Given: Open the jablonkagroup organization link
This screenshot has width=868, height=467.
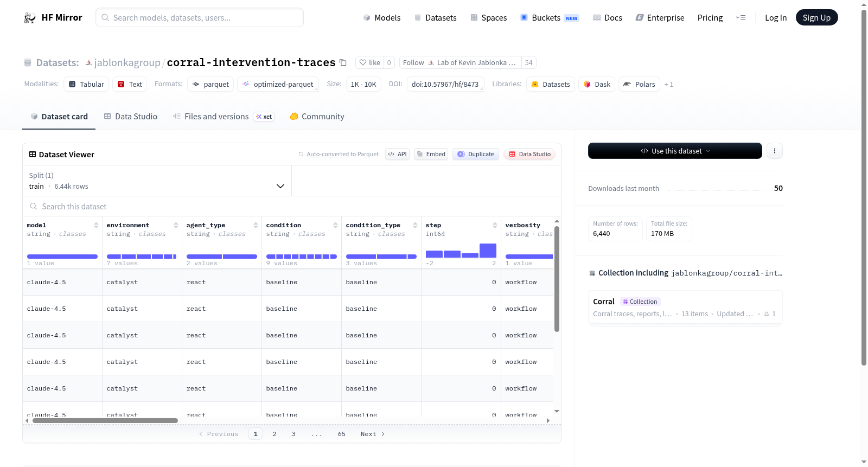Looking at the screenshot, I should click(x=127, y=63).
